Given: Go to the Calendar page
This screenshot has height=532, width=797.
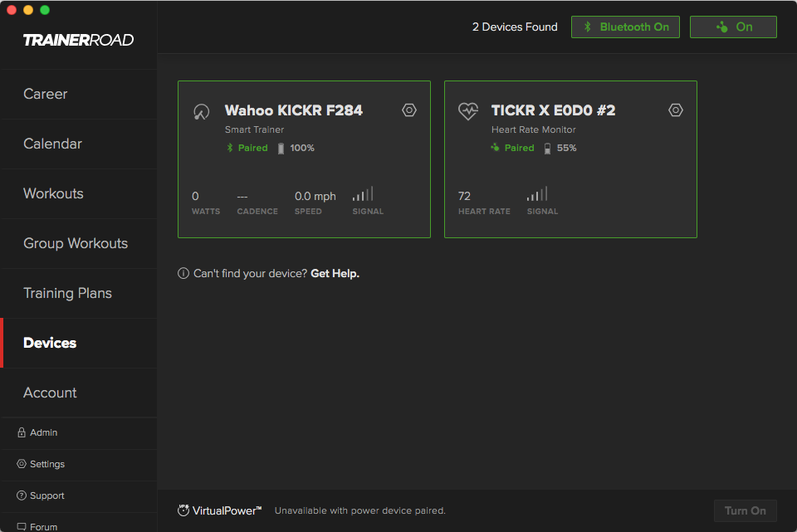Looking at the screenshot, I should [79, 144].
